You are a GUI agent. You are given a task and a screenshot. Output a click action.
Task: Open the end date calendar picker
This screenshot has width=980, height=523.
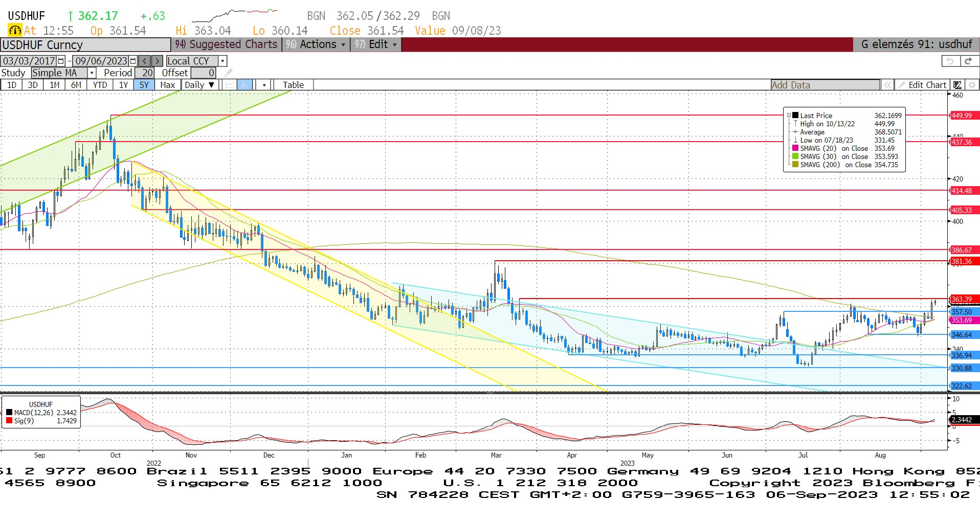point(133,61)
